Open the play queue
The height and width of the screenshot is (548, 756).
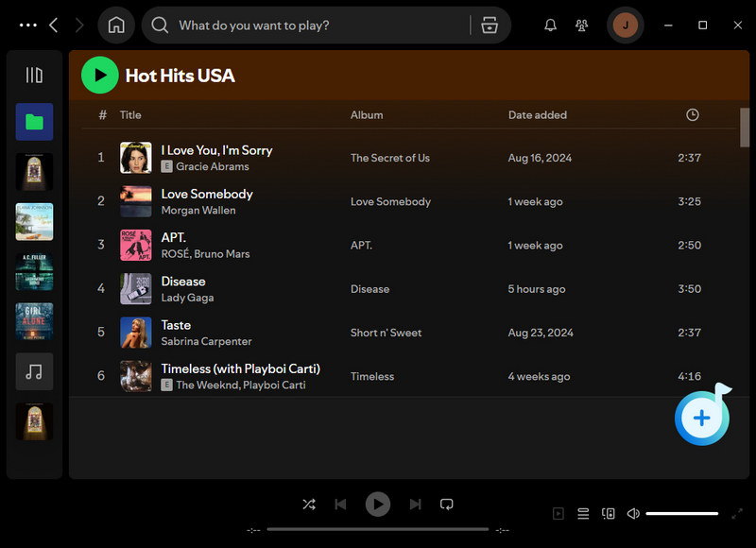pyautogui.click(x=583, y=514)
